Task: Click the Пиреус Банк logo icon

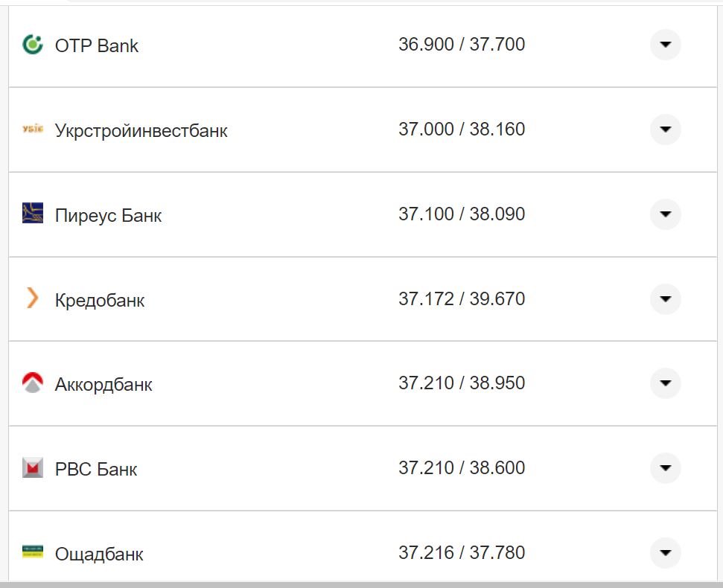Action: [33, 214]
